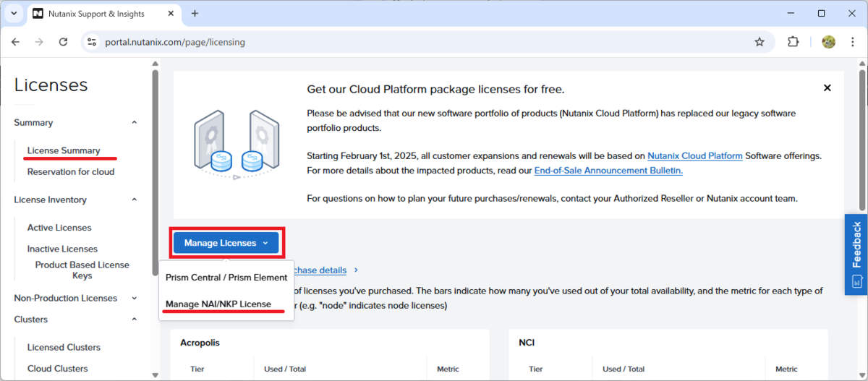View site information icon in address bar
This screenshot has width=868, height=381.
click(x=91, y=42)
